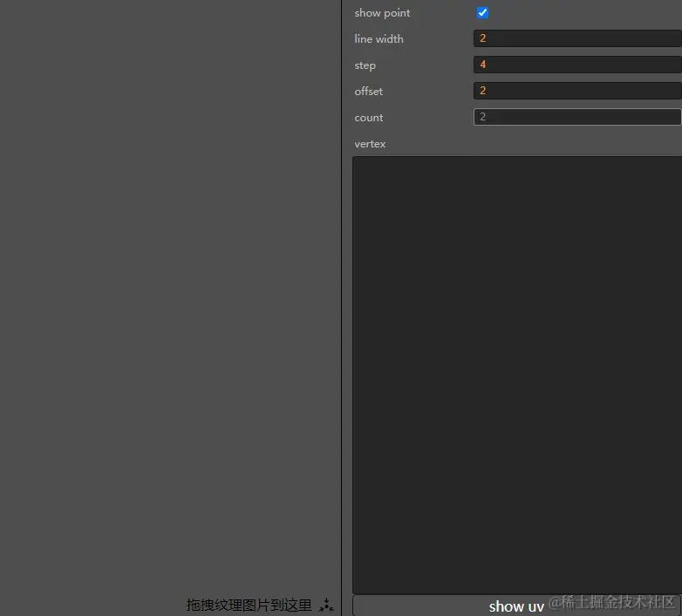Click the texture drop icon beside the Chinese text
The width and height of the screenshot is (682, 616).
coord(326,606)
